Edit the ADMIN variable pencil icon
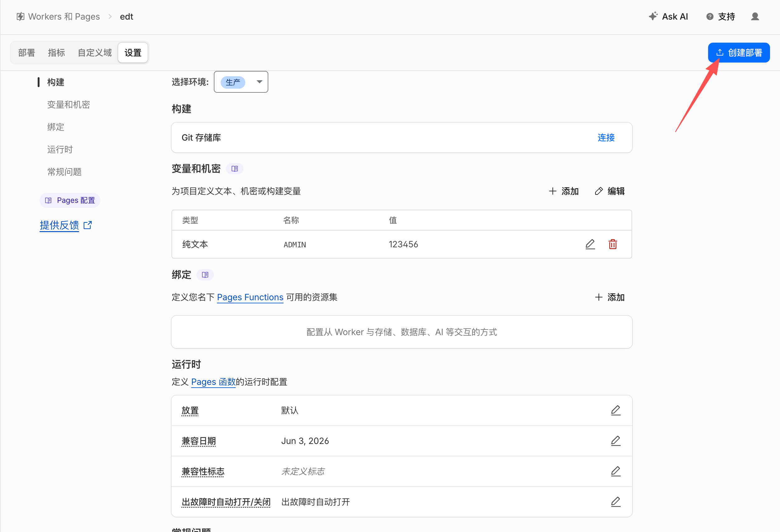The height and width of the screenshot is (532, 780). click(x=590, y=244)
